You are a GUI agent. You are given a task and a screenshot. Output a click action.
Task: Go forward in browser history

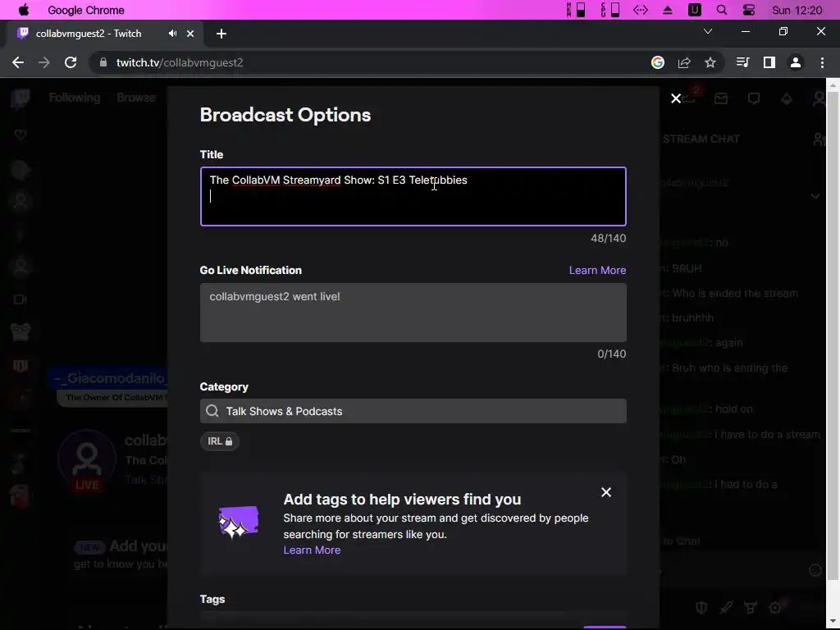point(44,62)
